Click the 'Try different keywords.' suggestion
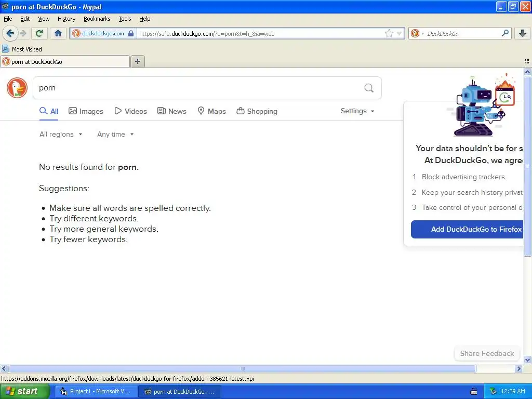532x399 pixels. 94,219
